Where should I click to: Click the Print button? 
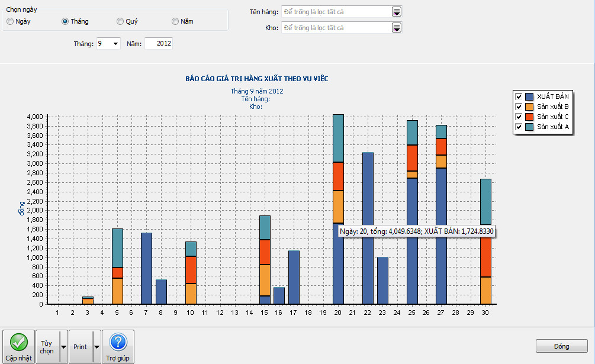click(x=81, y=347)
